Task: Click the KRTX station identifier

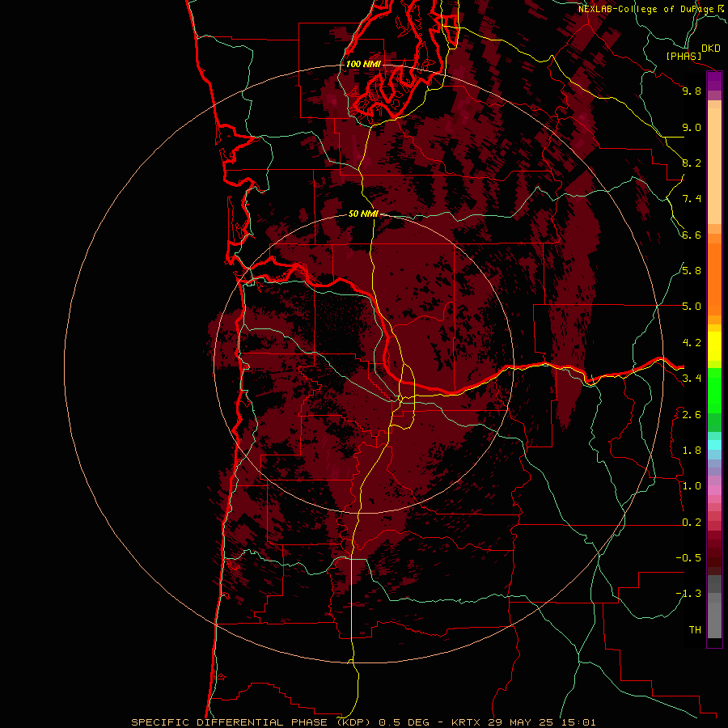Action: click(468, 722)
